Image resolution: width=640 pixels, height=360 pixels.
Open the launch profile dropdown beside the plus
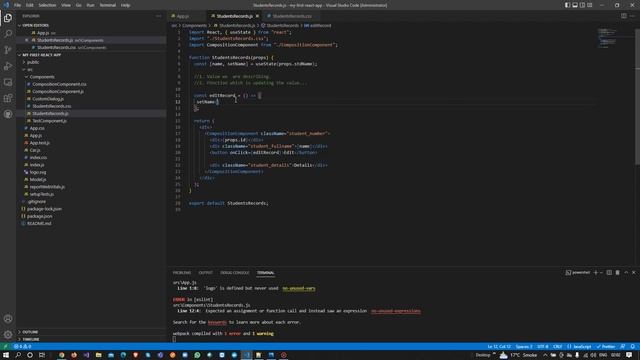601,272
